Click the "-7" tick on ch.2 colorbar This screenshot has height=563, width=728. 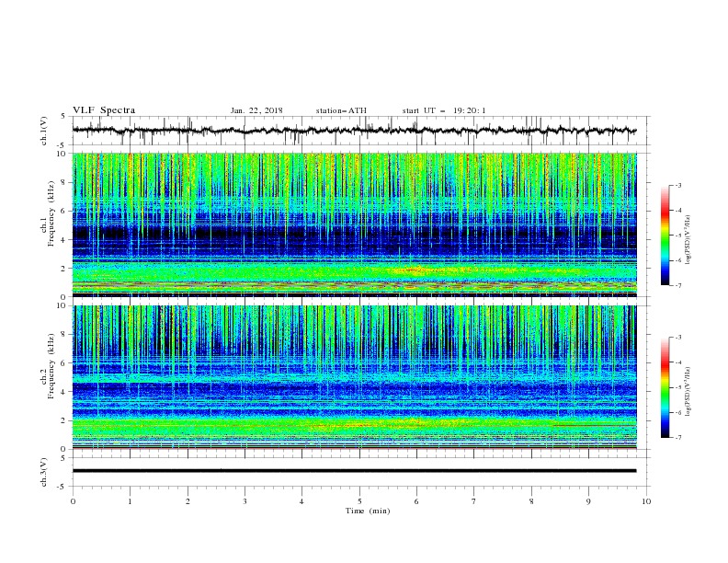pos(678,438)
